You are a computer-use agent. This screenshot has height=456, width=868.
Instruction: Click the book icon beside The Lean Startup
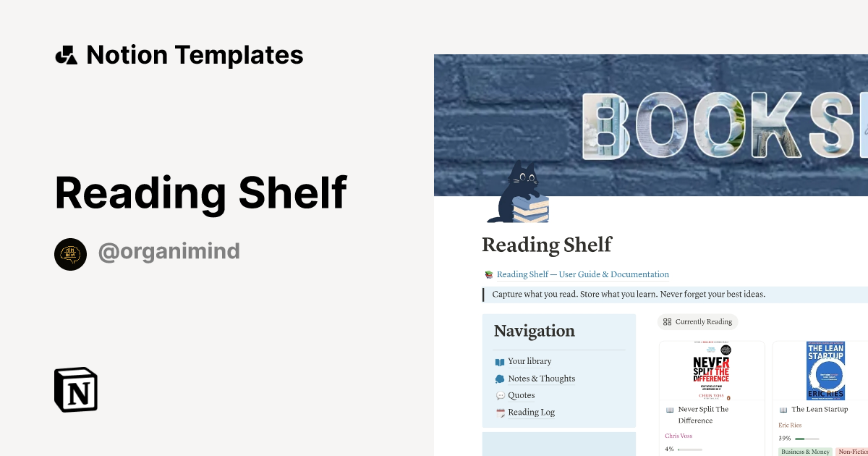783,409
